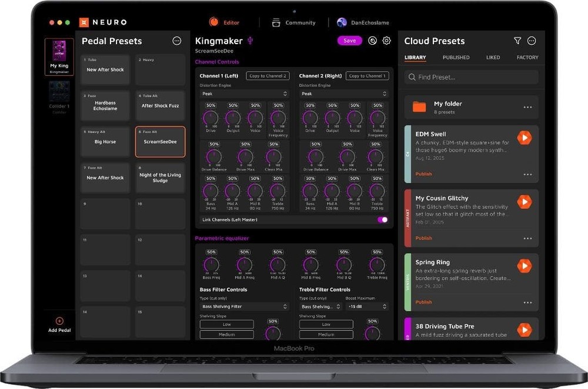Click the Channel 2 Voice Frequency knob
588x389 pixels.
point(377,118)
